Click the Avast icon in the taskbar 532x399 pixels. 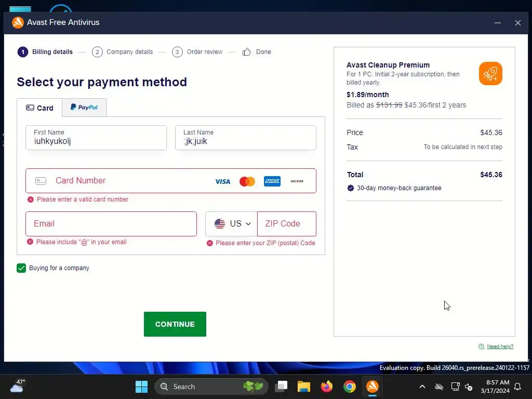tap(372, 387)
